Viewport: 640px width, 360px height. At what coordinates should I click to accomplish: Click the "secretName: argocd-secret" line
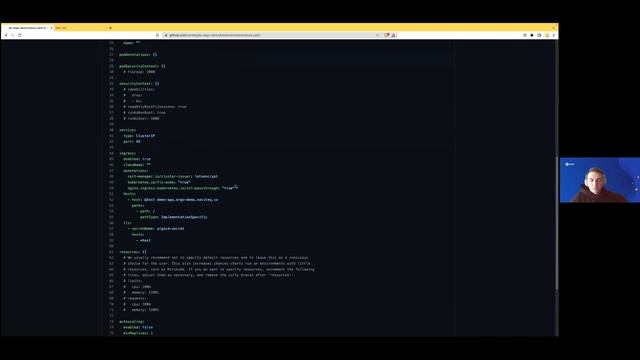(156, 229)
